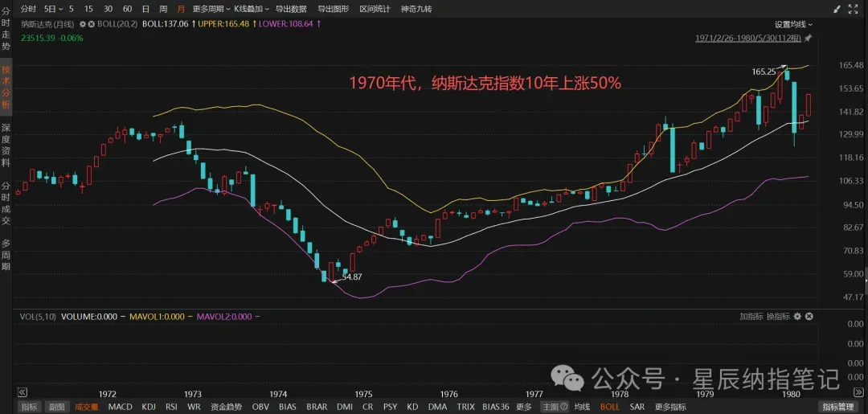Switch to daily 日 K-line

(x=145, y=9)
